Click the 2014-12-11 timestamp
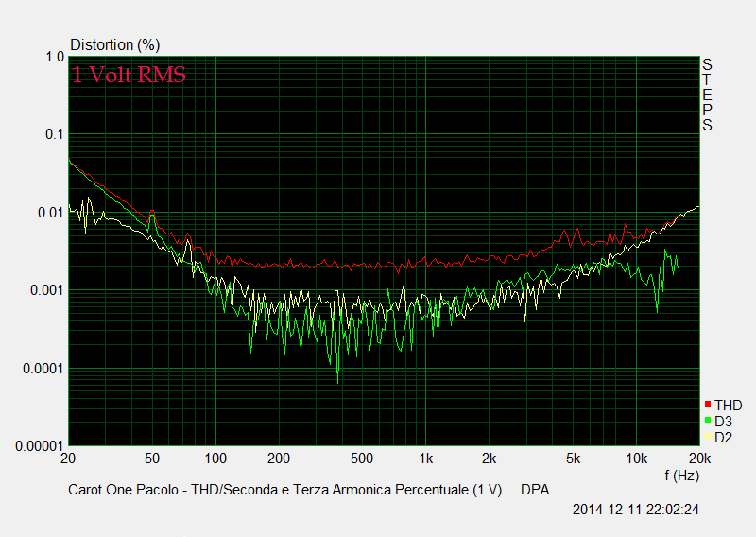 [x=635, y=510]
